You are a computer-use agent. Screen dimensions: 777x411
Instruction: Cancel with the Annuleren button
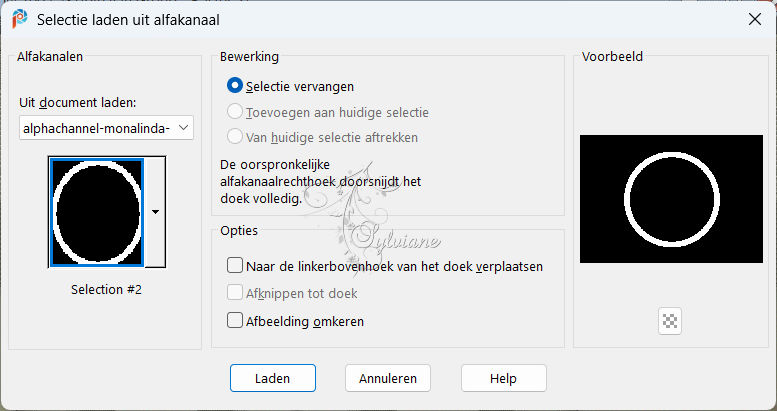388,378
